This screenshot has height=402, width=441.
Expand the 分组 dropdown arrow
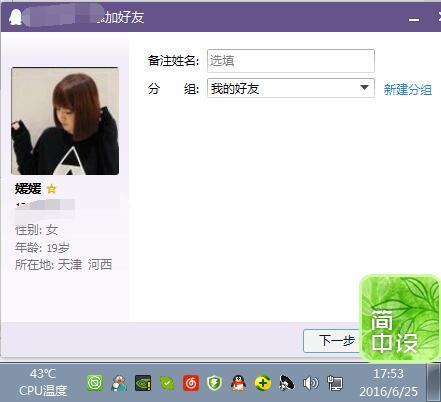[364, 88]
